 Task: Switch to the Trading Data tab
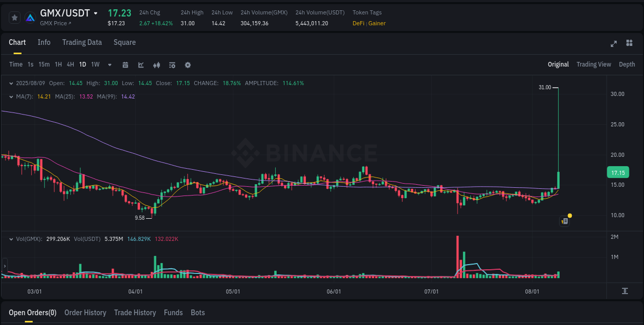[82, 42]
